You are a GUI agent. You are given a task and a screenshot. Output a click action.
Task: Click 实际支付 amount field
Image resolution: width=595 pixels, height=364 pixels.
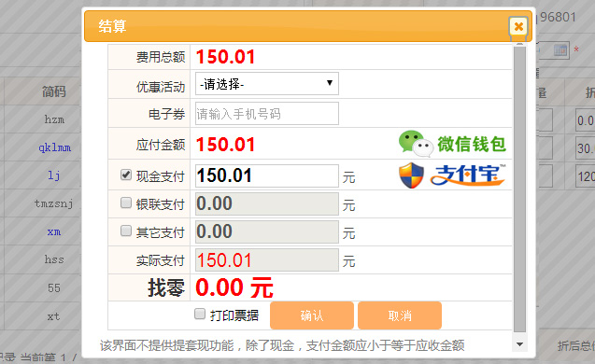[x=267, y=259]
